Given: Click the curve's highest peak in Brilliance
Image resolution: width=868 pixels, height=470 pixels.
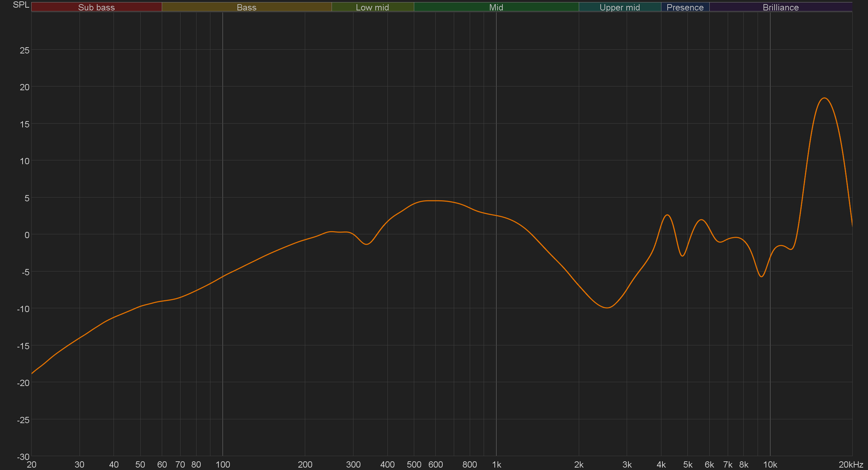Looking at the screenshot, I should click(x=824, y=98).
